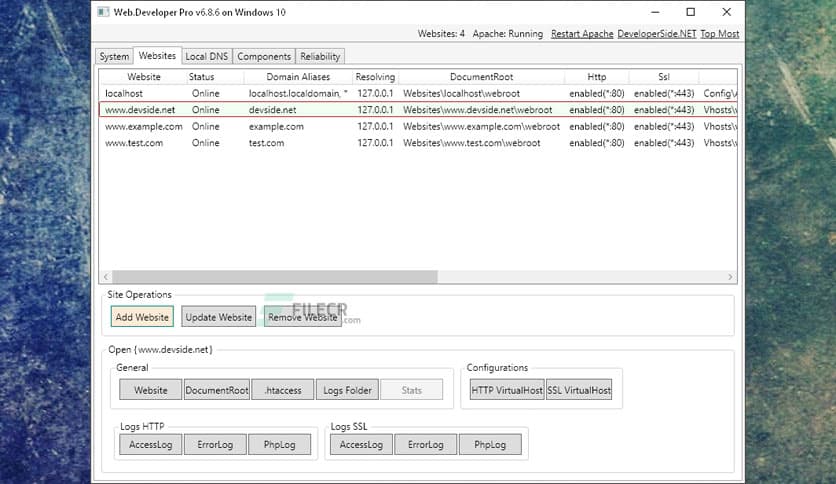Open the Logs Folder button

(347, 390)
